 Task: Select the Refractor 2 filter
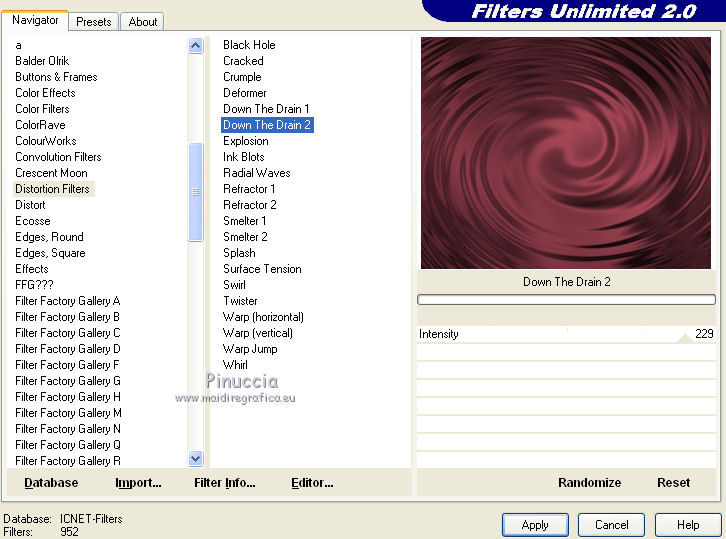pos(250,205)
